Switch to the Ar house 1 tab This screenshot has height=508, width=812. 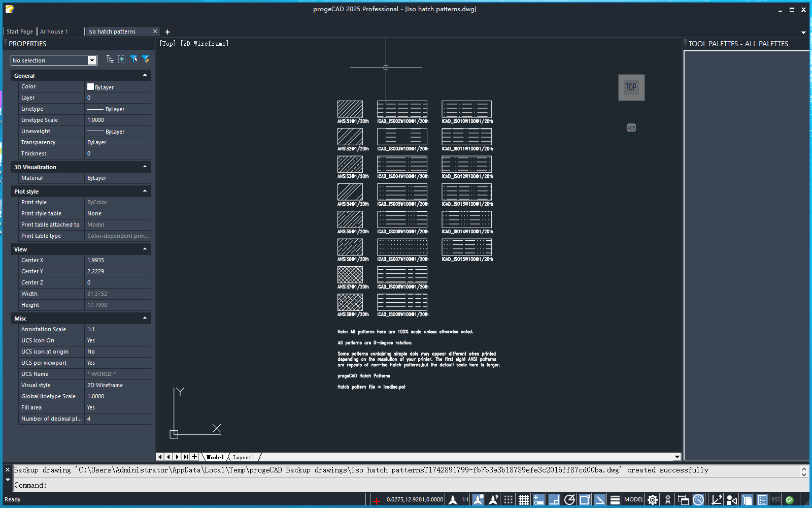pyautogui.click(x=54, y=31)
